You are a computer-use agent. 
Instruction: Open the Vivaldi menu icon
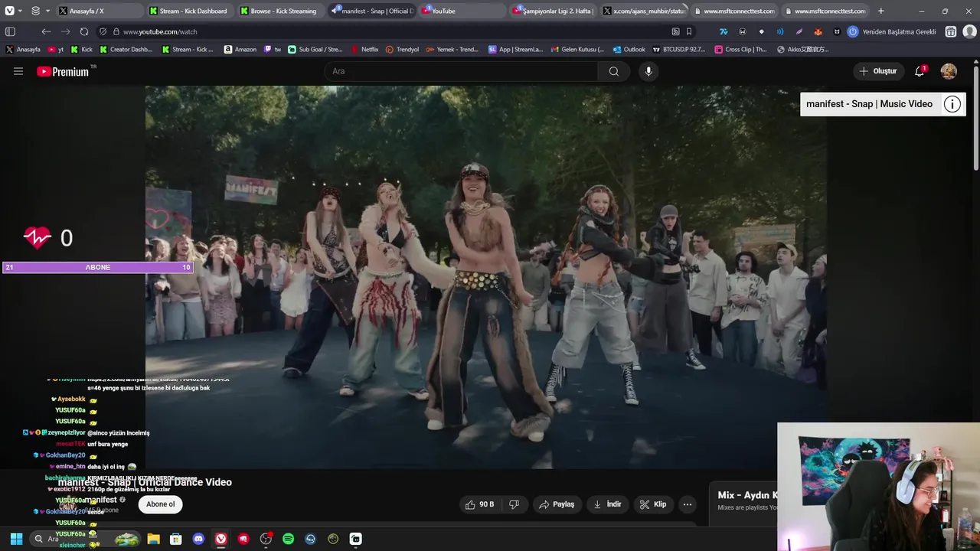click(9, 11)
